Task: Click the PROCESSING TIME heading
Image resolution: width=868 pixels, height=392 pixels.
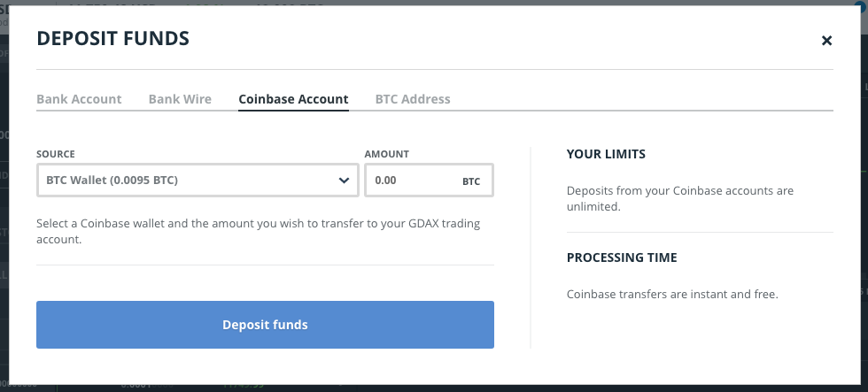Action: [622, 257]
